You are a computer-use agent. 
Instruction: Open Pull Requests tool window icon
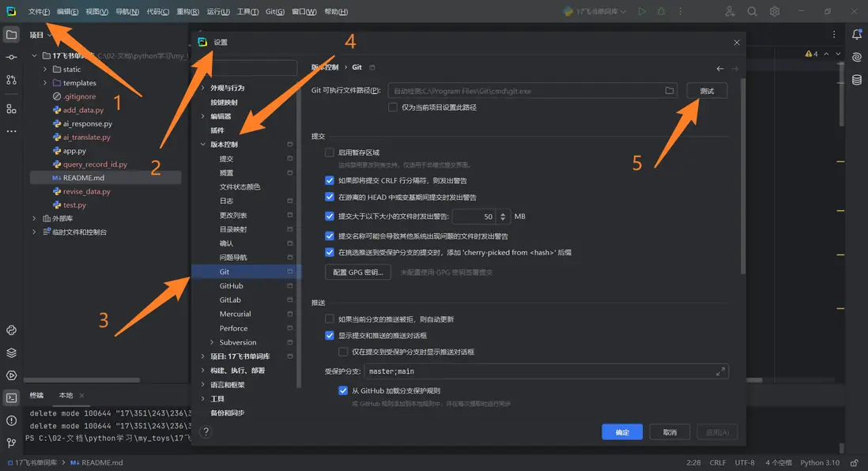11,80
